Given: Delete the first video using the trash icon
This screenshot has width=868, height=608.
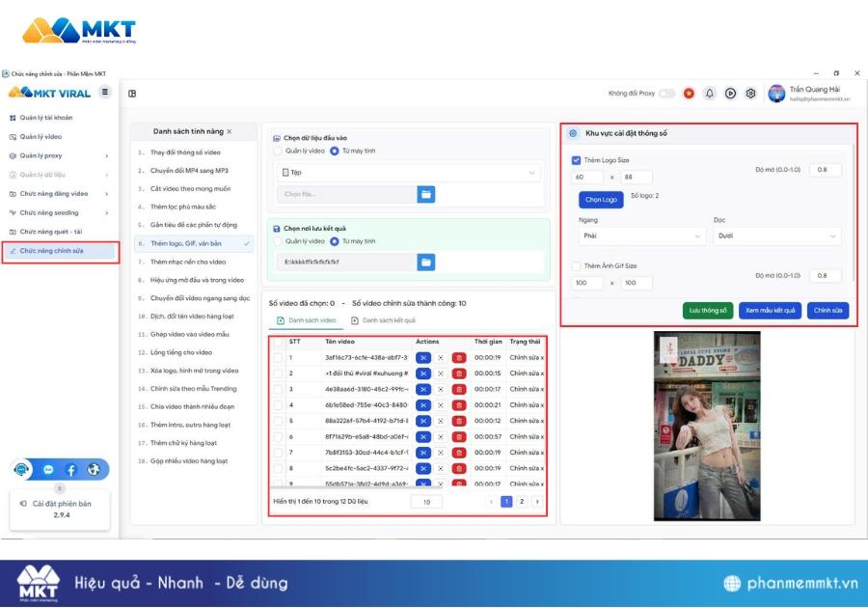Looking at the screenshot, I should [458, 359].
